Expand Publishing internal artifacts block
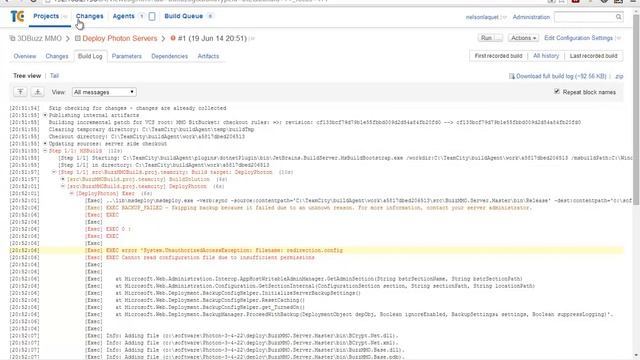Viewport: 640px width, 360px height. click(45, 115)
